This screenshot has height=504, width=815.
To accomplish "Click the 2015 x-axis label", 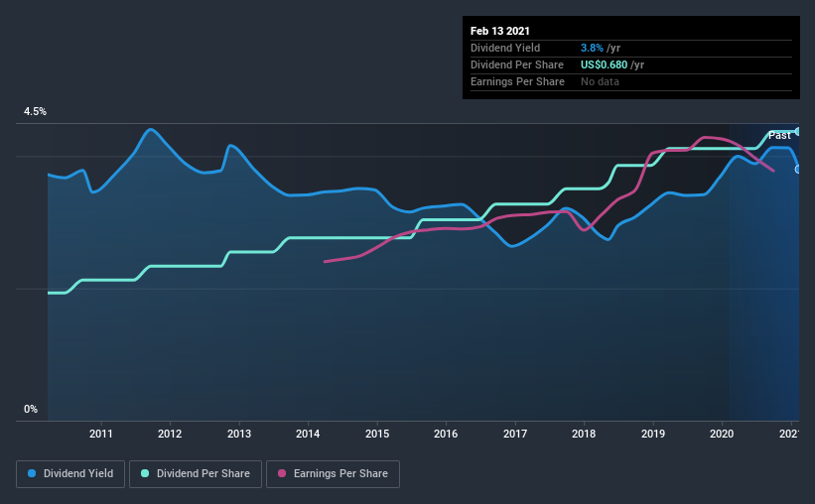I will pyautogui.click(x=377, y=434).
